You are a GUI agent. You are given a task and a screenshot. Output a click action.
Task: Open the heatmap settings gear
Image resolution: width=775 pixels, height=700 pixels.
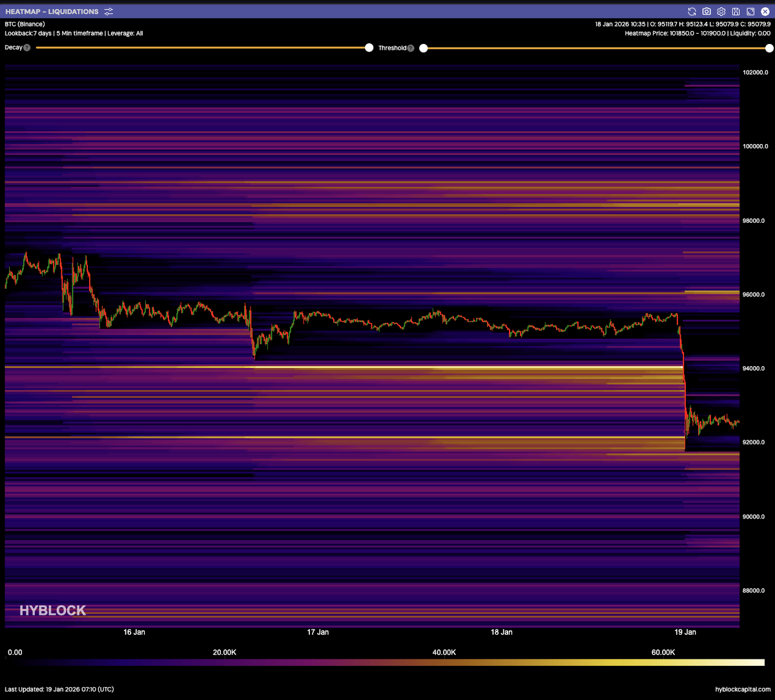click(x=721, y=12)
